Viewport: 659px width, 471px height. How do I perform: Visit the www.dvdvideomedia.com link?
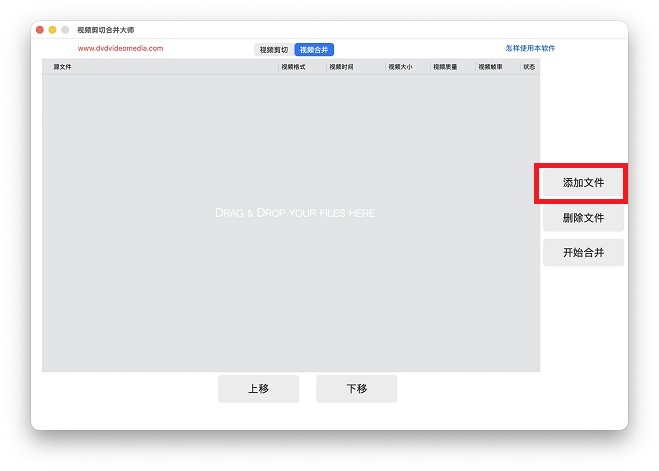(x=120, y=48)
